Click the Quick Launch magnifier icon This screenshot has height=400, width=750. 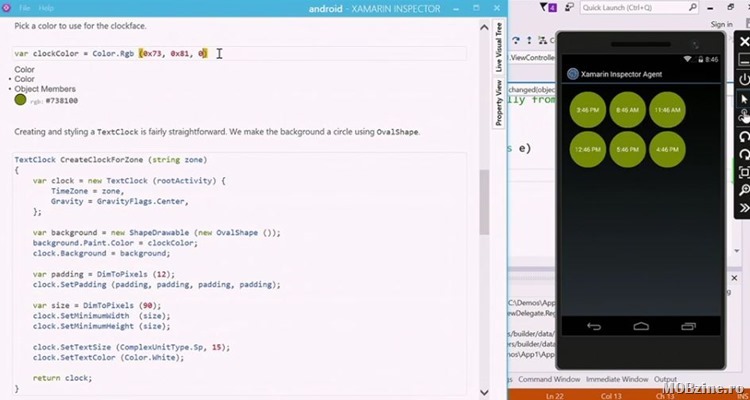pyautogui.click(x=693, y=8)
